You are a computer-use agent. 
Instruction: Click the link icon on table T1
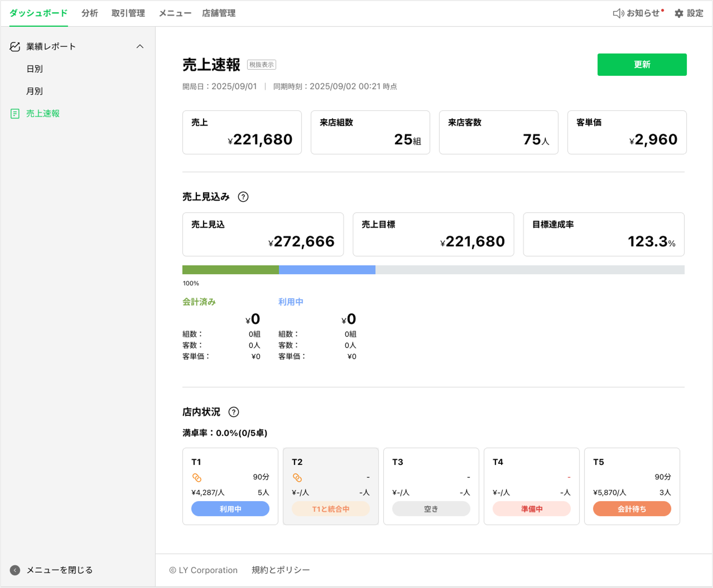tap(197, 478)
